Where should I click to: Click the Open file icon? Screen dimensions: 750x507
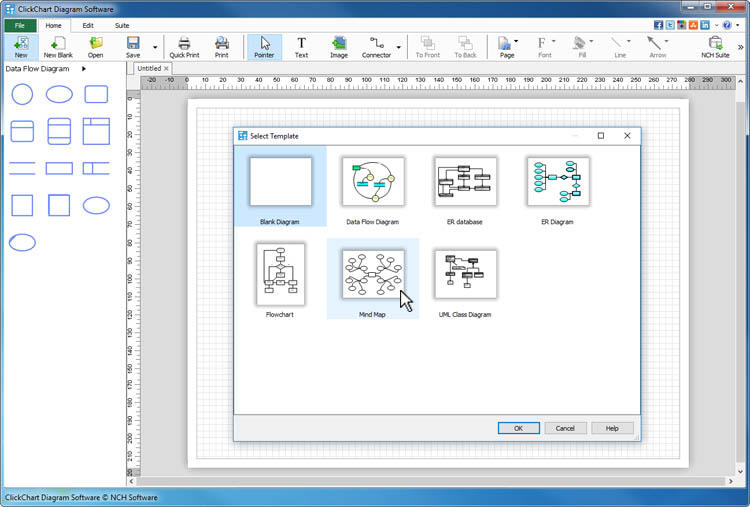pos(96,47)
